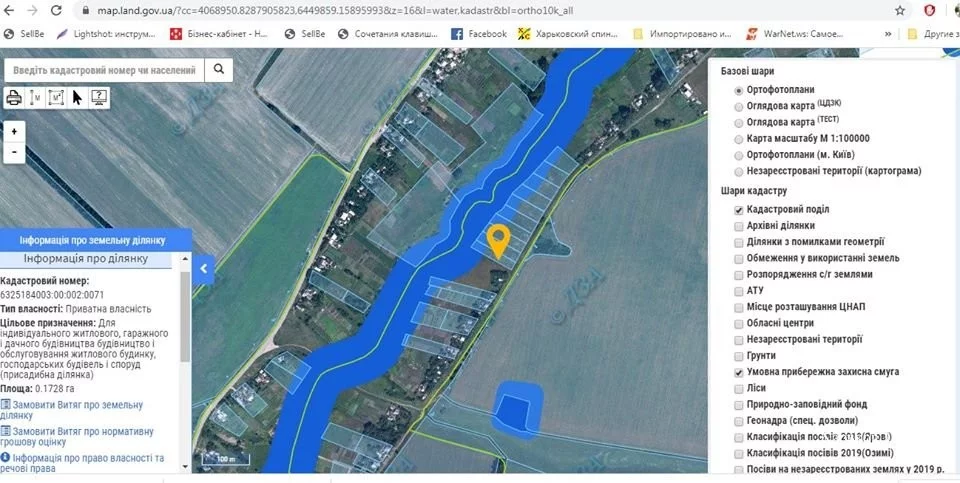Click the magnifier search button
960x483 pixels.
(219, 70)
